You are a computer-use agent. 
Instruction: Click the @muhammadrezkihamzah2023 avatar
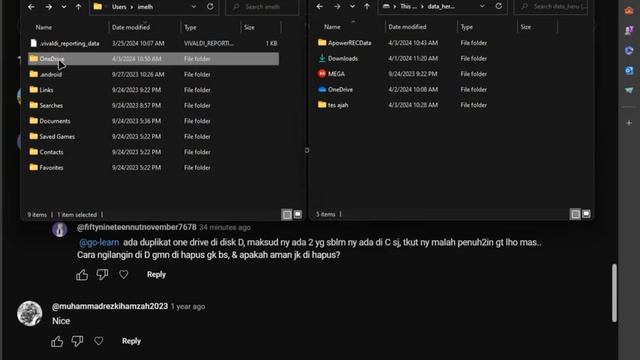[x=29, y=313]
